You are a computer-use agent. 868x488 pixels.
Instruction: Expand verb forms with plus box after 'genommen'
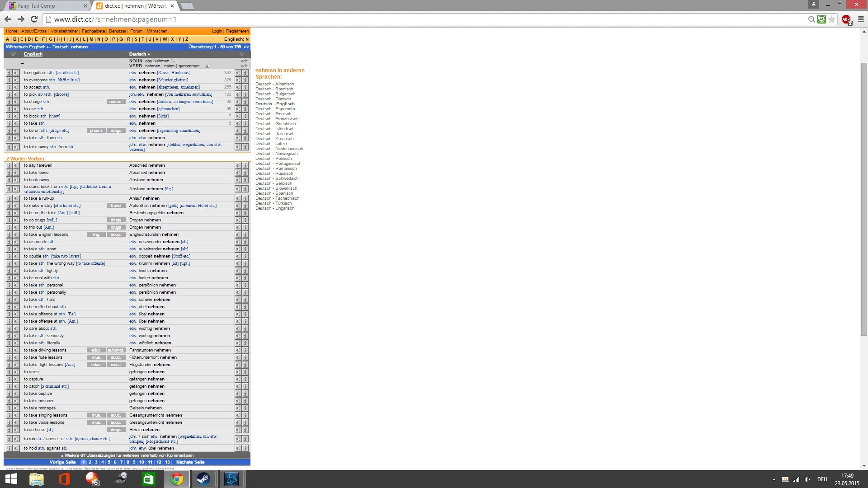point(208,66)
